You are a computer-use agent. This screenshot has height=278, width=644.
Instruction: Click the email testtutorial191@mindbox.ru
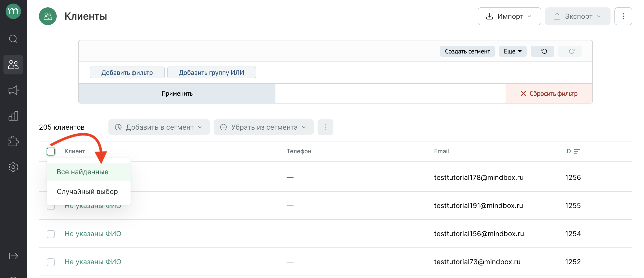(478, 206)
